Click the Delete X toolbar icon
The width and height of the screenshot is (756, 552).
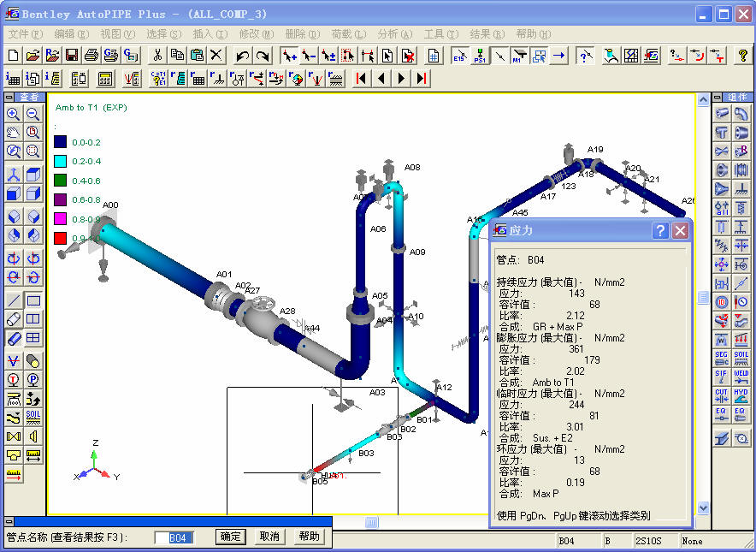pos(216,56)
